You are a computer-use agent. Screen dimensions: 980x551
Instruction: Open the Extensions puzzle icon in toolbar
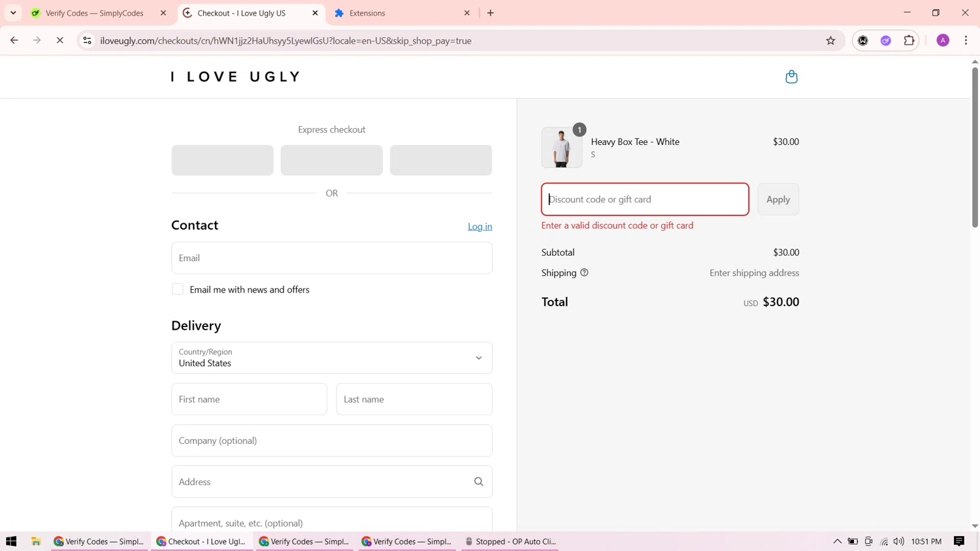[x=909, y=40]
